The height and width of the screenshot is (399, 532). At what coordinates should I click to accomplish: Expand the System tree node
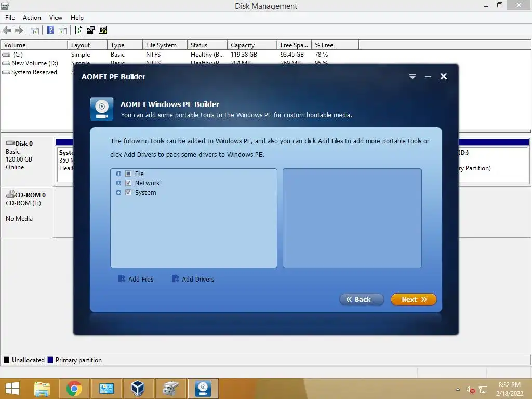[x=119, y=193]
